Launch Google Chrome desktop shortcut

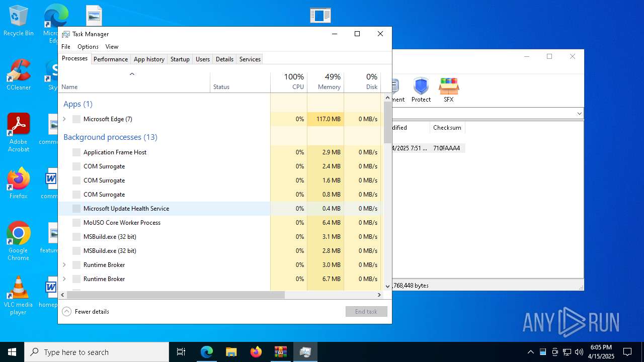[19, 241]
